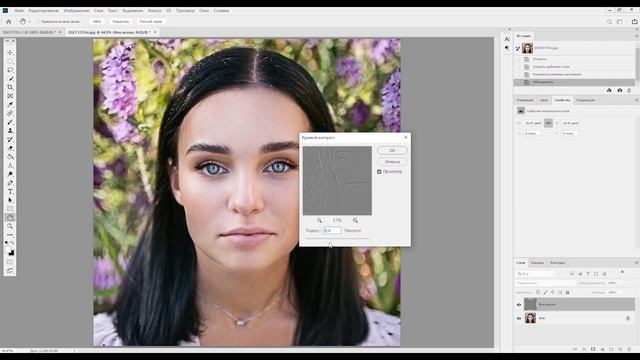Select the Move tool
640x360 pixels.
click(10, 53)
